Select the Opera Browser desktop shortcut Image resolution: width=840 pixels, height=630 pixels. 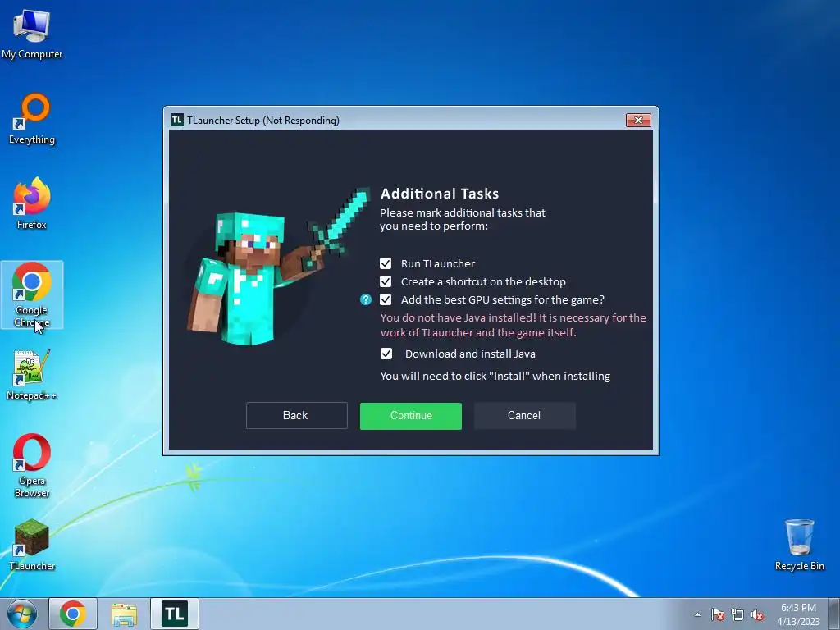(x=32, y=466)
